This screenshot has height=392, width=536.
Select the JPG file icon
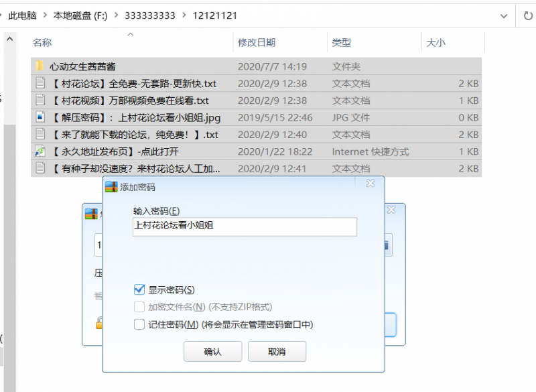click(40, 117)
